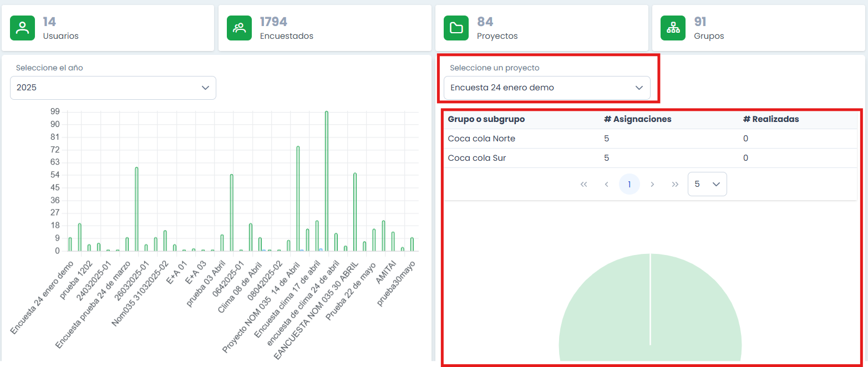Click the Grupos hierarchy icon
The image size is (868, 367).
click(x=673, y=28)
